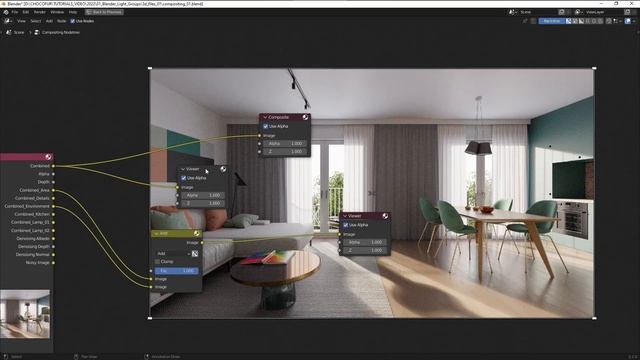Click the Back to Previous button

pyautogui.click(x=104, y=12)
